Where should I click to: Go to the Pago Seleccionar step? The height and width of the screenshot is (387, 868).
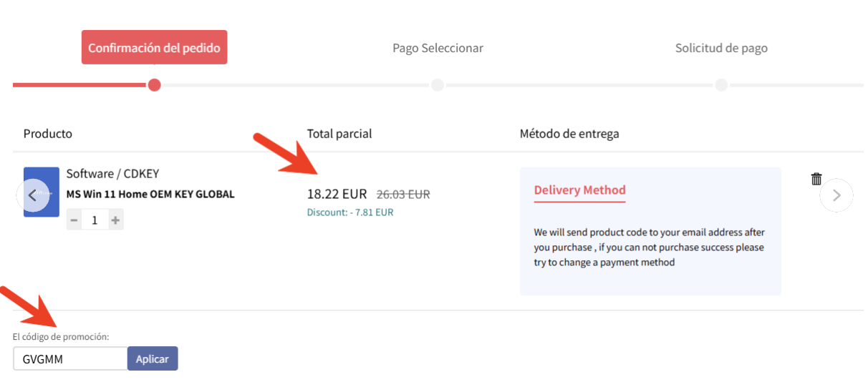point(438,48)
